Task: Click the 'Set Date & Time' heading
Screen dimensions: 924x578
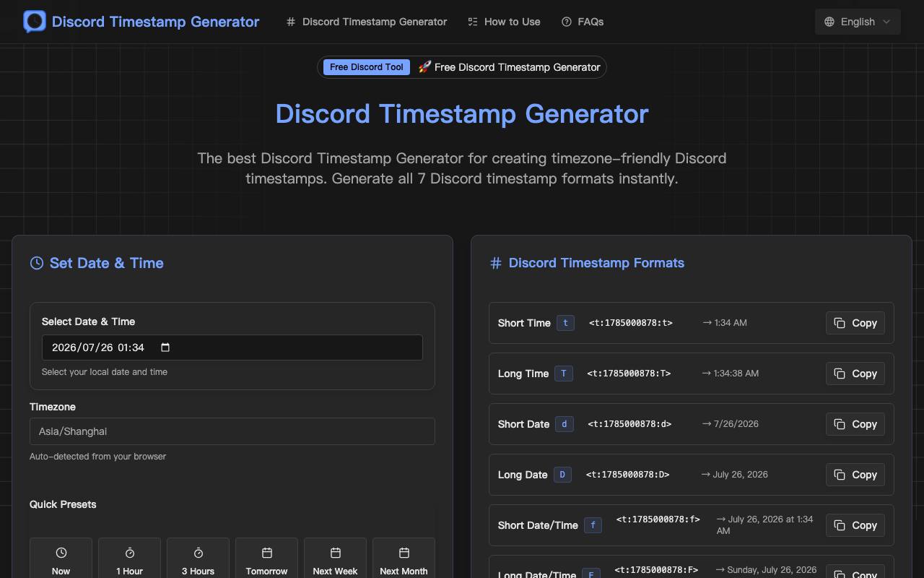Action: [106, 263]
